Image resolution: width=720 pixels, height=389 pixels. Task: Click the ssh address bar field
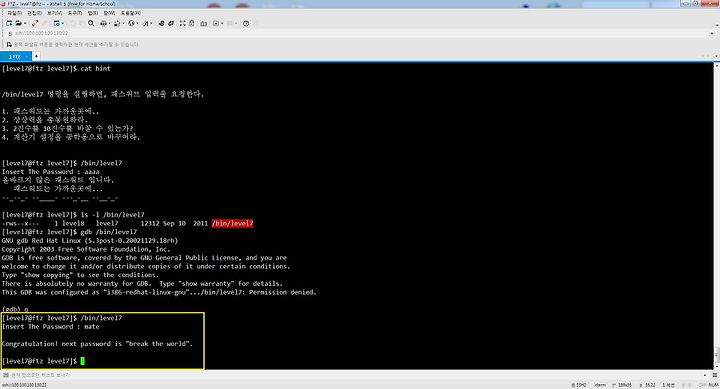[x=358, y=33]
